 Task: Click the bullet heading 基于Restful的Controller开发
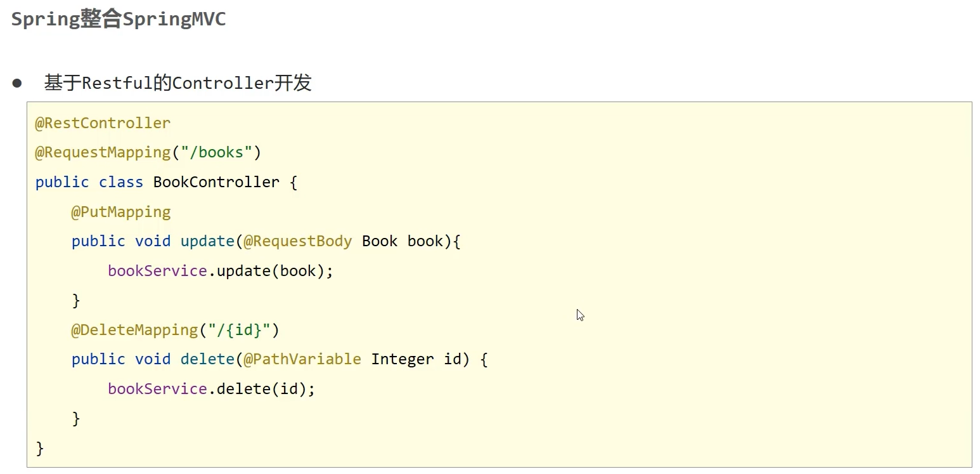[x=177, y=83]
